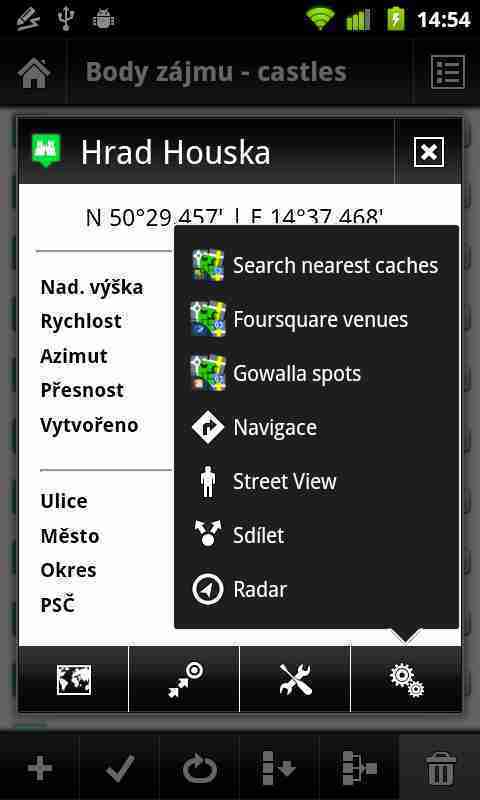This screenshot has width=480, height=800.
Task: Tap the checkmark select icon
Action: [119, 768]
